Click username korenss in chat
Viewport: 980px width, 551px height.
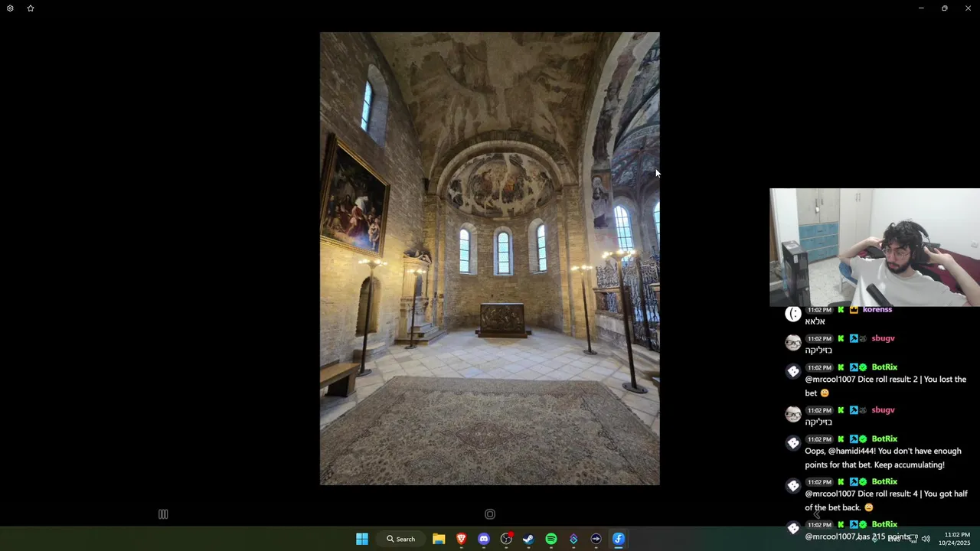[x=877, y=309]
